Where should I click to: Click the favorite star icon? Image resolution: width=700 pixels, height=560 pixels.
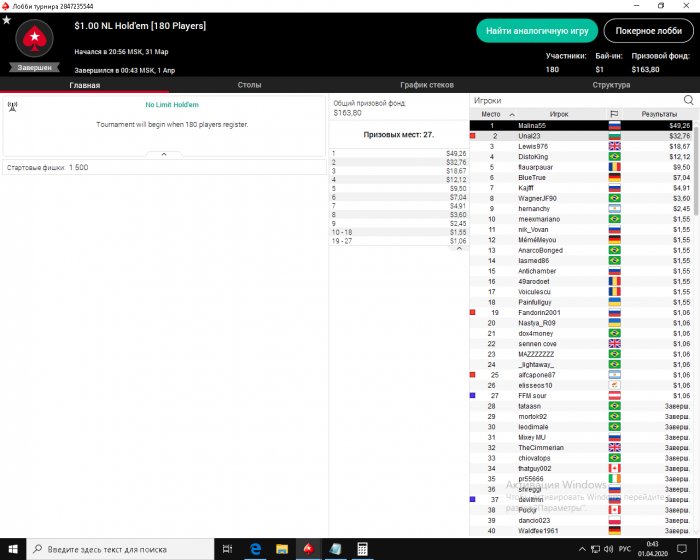click(x=6, y=20)
